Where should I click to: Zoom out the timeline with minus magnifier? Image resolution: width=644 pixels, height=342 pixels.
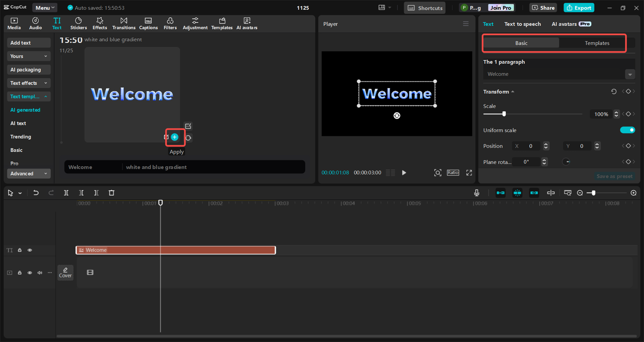tap(580, 193)
